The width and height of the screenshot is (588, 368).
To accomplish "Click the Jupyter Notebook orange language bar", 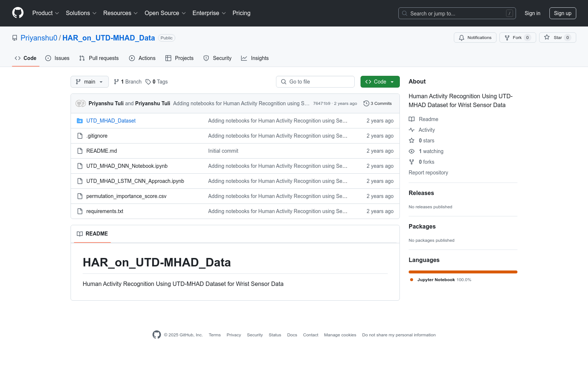I will click(463, 272).
